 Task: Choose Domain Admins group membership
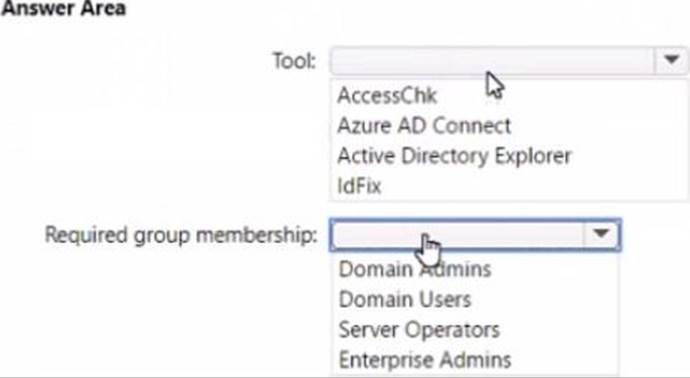[x=415, y=269]
